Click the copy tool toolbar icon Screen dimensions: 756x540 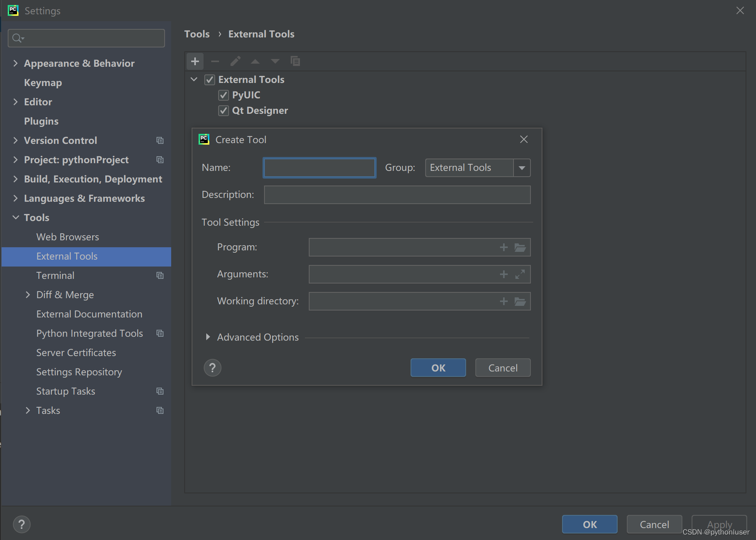tap(295, 61)
